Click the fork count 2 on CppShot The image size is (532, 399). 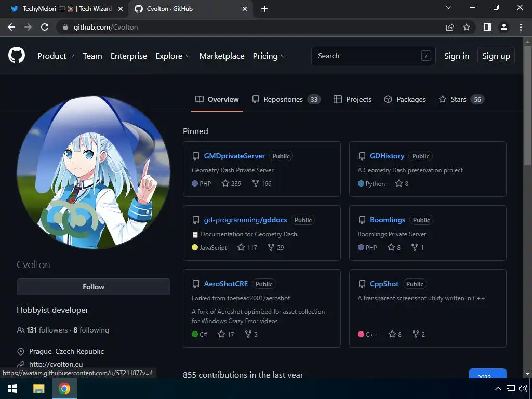(418, 334)
